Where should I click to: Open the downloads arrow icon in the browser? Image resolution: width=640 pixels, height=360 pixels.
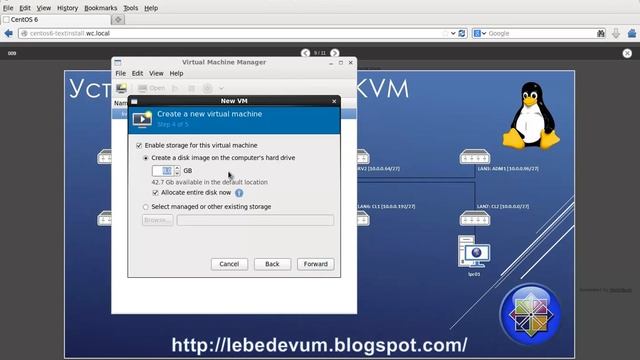616,33
